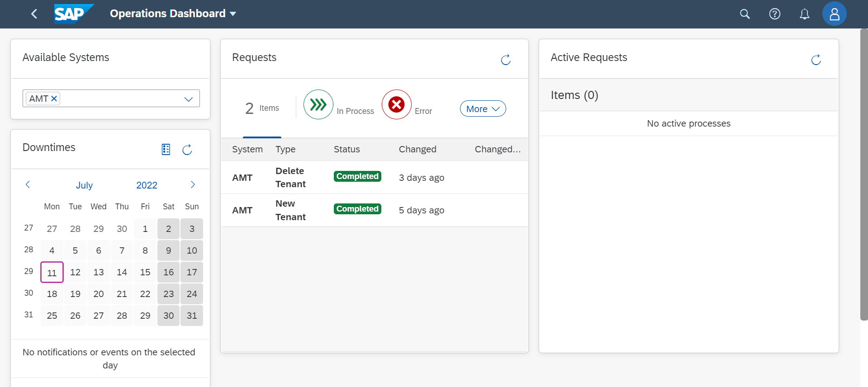This screenshot has width=868, height=387.
Task: Go to previous month in calendar
Action: 28,184
